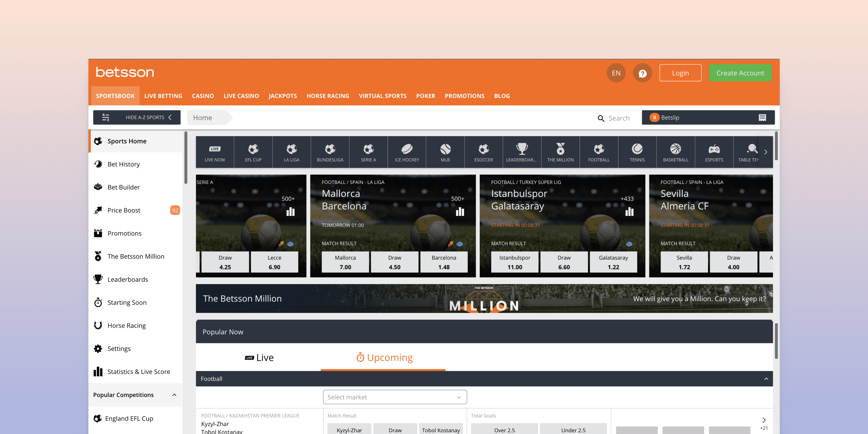Open the Live Casino menu item
Viewport: 868px width, 434px height.
coord(241,96)
